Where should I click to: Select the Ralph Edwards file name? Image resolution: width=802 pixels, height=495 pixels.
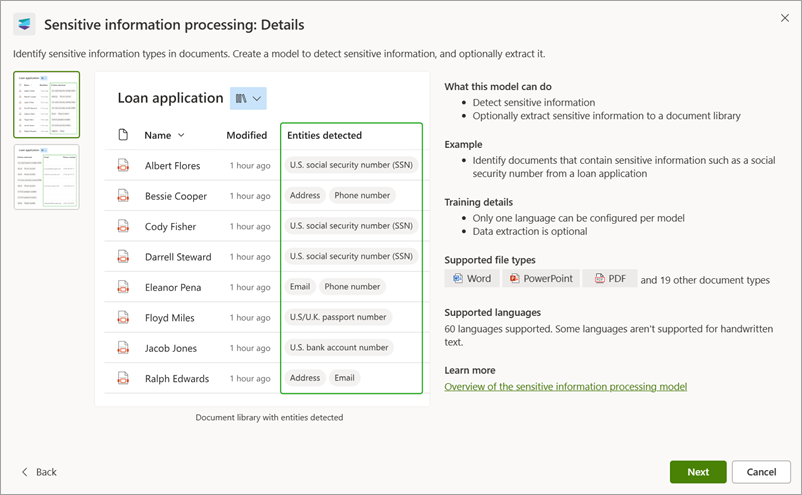click(177, 378)
